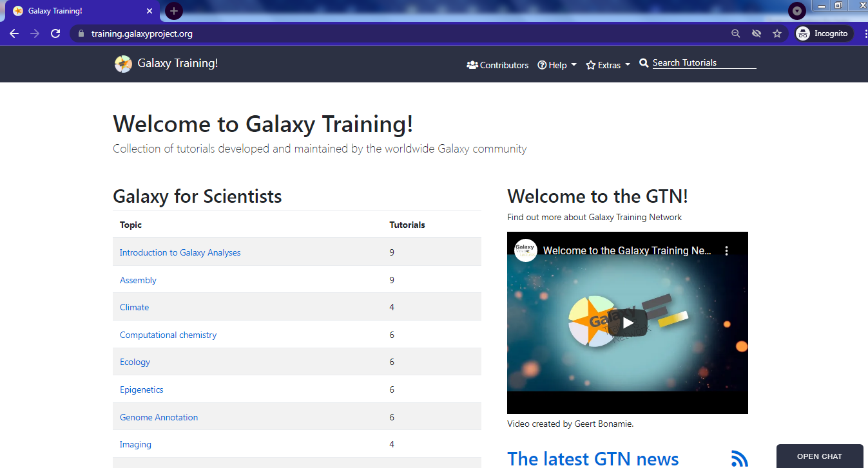Click the Tutorials column header
This screenshot has height=468, width=868.
tap(407, 225)
